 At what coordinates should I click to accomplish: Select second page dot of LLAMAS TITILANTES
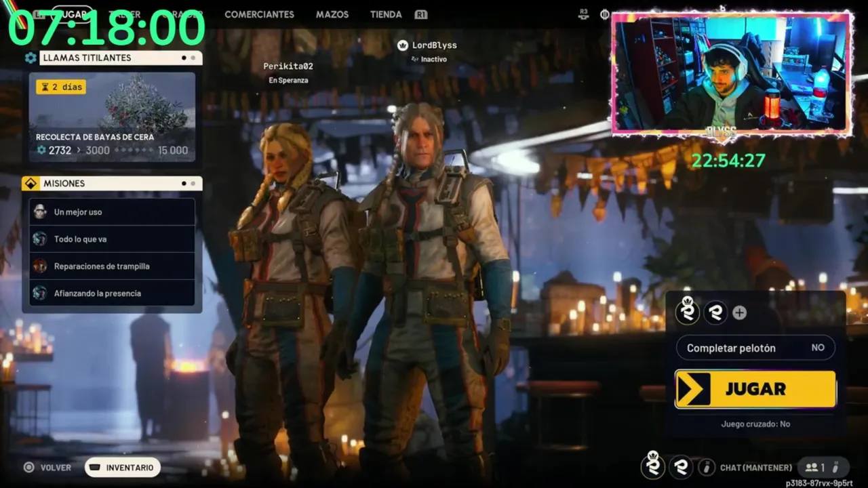[193, 58]
